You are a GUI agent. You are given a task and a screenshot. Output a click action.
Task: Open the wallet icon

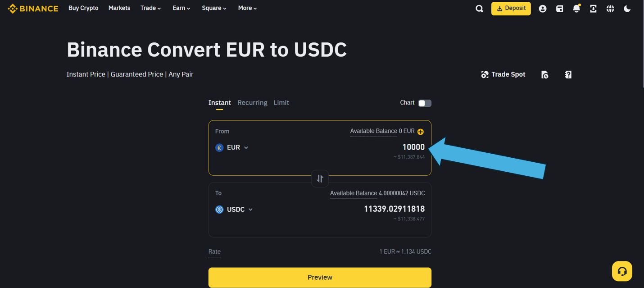pyautogui.click(x=559, y=9)
